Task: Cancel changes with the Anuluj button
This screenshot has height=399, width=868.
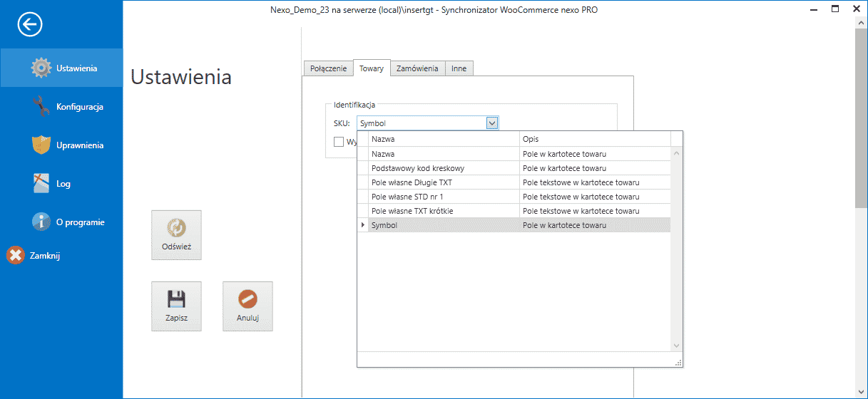Action: tap(247, 306)
